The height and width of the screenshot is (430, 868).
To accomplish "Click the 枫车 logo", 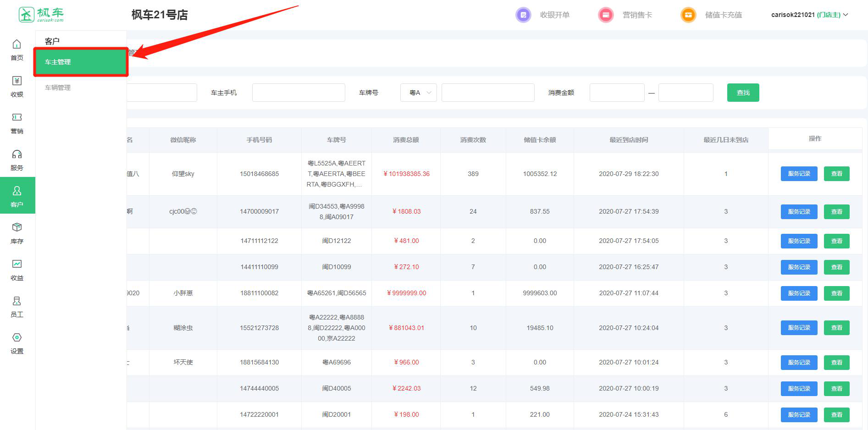I will [x=41, y=15].
